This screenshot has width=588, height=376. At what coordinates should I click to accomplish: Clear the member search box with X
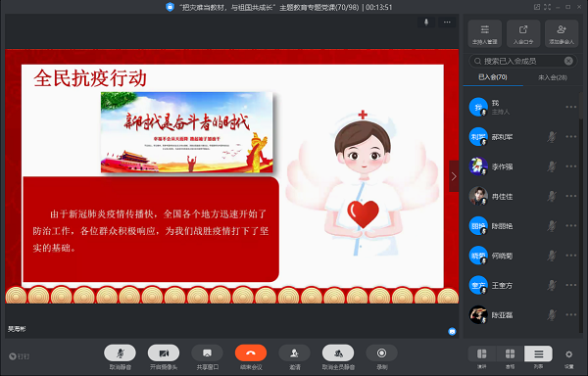click(568, 61)
